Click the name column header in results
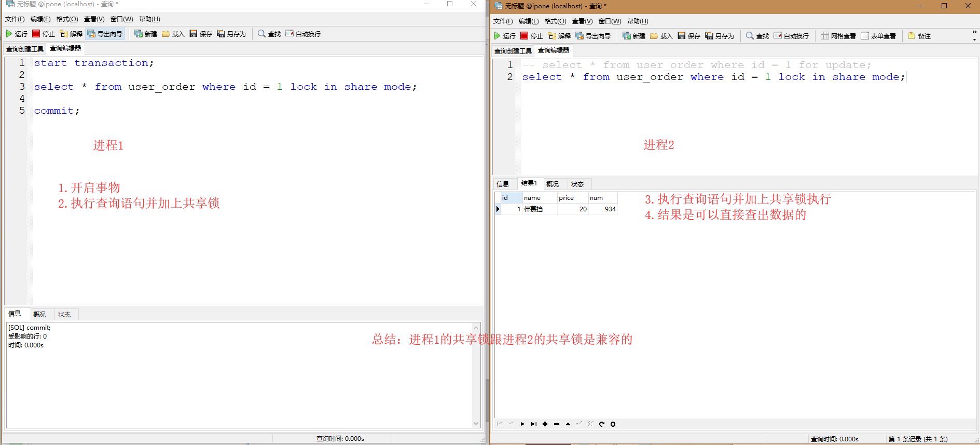This screenshot has height=445, width=980. (x=540, y=198)
